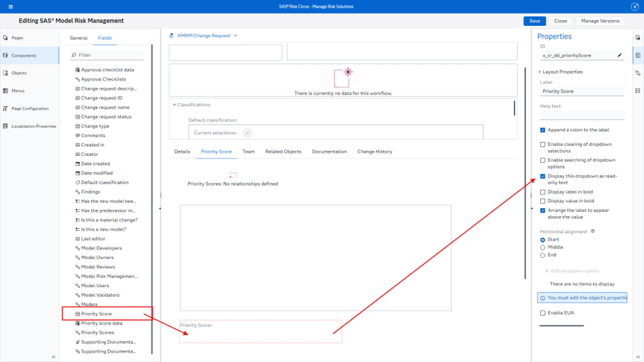Open the Team tab
The width and height of the screenshot is (644, 362).
(x=248, y=152)
